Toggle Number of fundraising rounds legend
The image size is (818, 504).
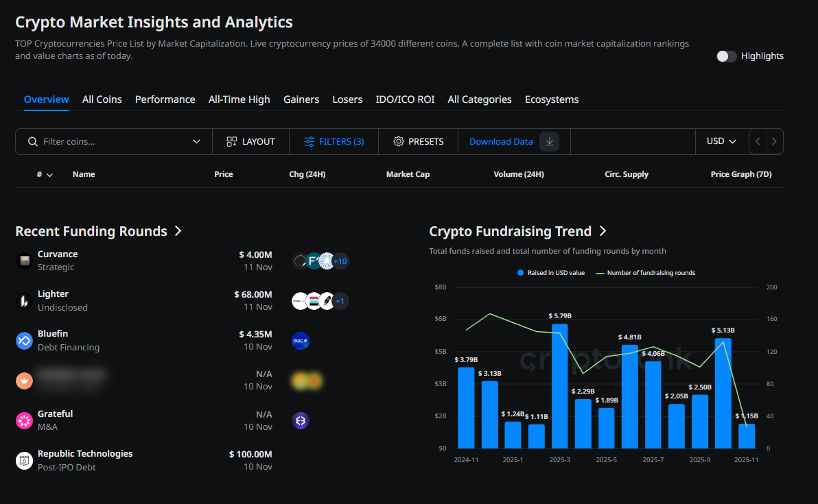tap(645, 273)
